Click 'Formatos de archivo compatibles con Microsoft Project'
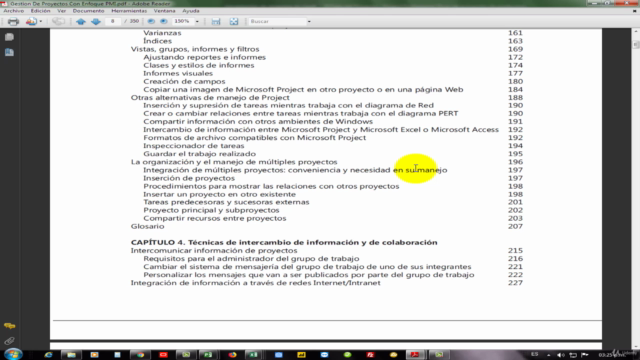This screenshot has height=360, width=640. (254, 138)
